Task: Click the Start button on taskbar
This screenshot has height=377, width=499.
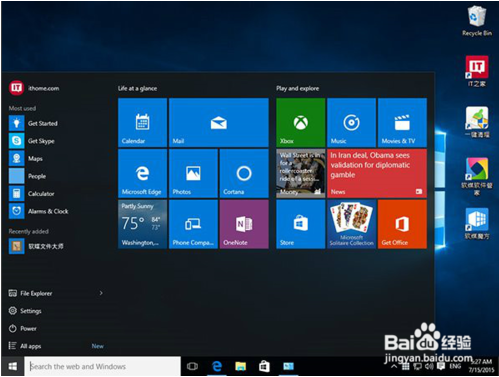Action: 13,366
